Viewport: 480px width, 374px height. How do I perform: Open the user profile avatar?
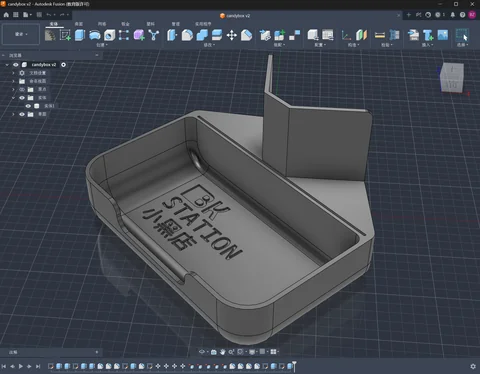click(x=472, y=15)
